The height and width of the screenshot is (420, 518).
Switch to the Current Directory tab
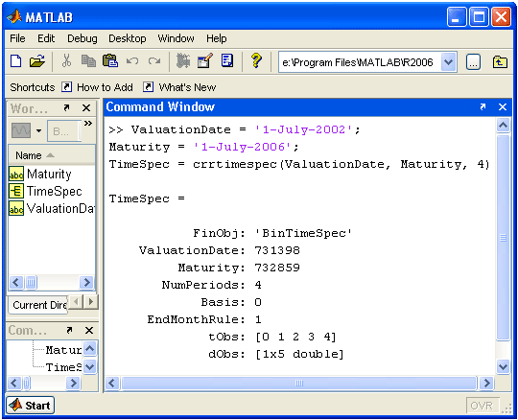tap(39, 305)
